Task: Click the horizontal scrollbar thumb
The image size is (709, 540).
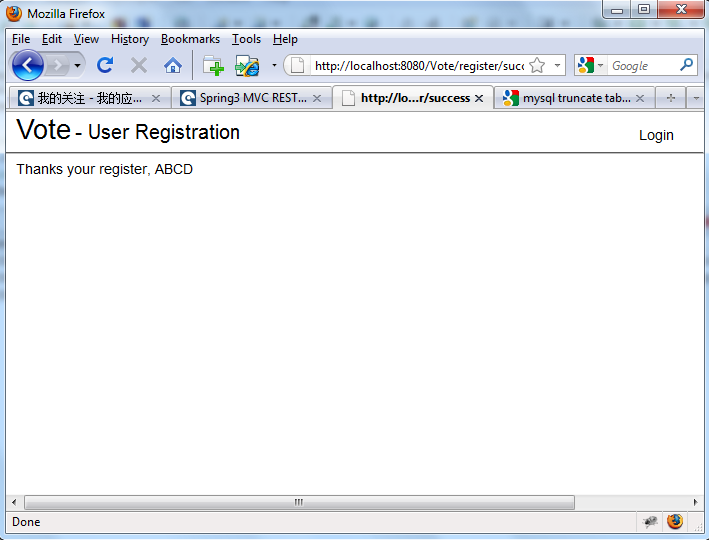Action: pos(299,502)
